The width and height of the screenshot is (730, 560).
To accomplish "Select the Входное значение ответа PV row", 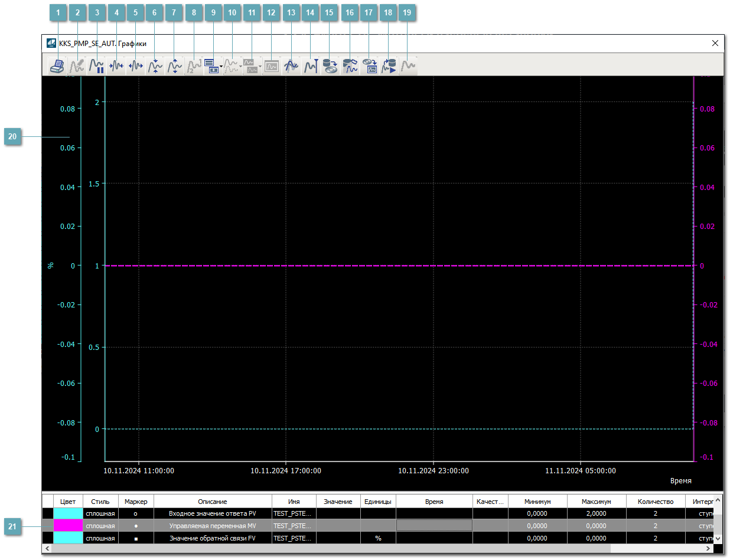I will 212,513.
